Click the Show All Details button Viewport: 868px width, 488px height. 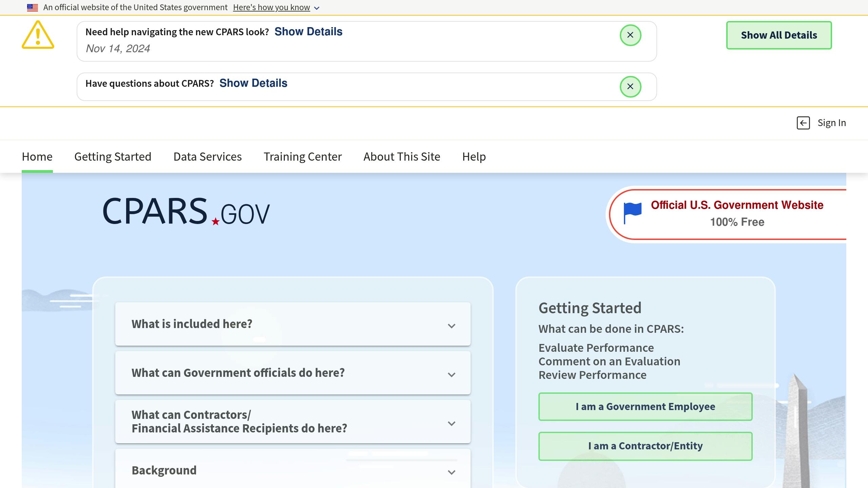[x=779, y=35]
